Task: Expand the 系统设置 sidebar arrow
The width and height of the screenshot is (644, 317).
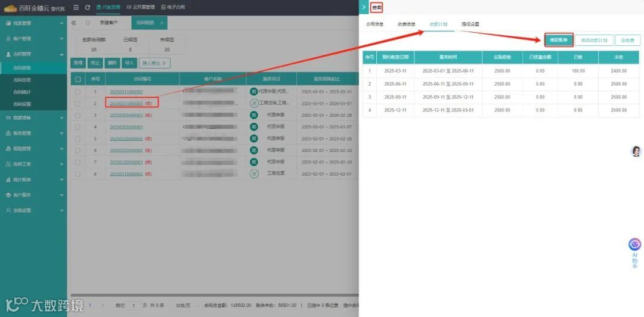Action: [x=61, y=211]
